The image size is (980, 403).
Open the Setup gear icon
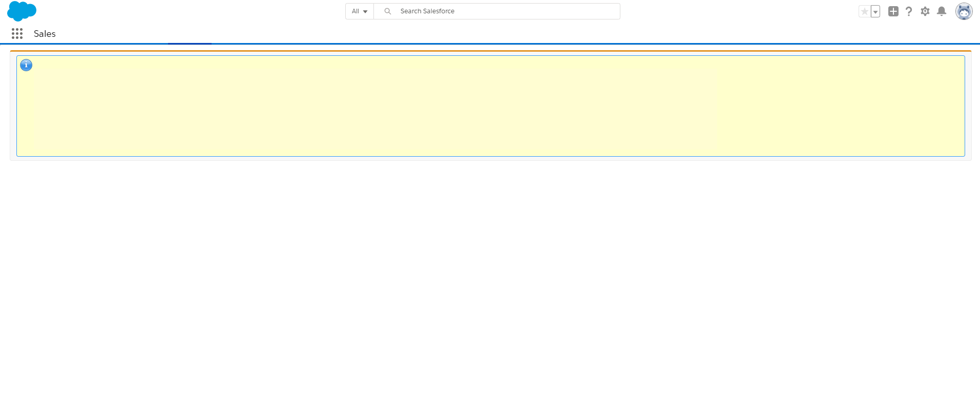tap(925, 11)
